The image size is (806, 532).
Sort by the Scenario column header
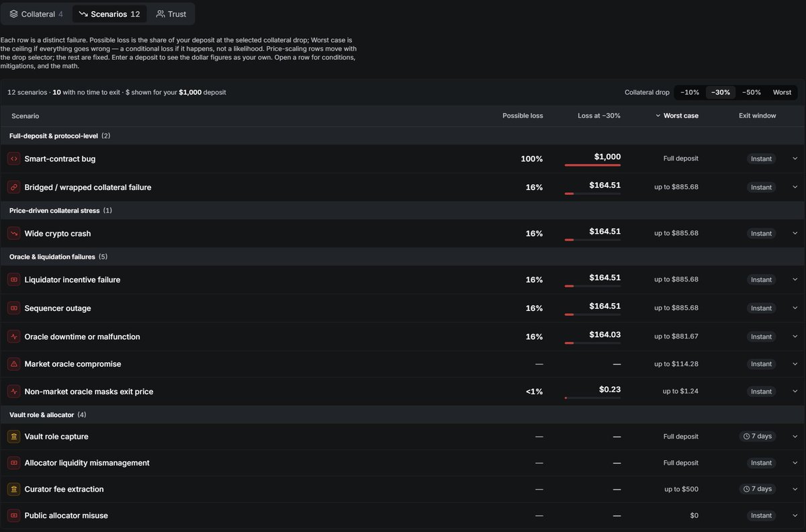(26, 116)
